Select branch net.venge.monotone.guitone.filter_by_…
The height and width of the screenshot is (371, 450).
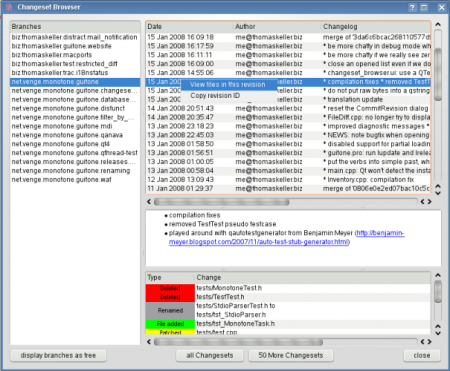(75, 117)
